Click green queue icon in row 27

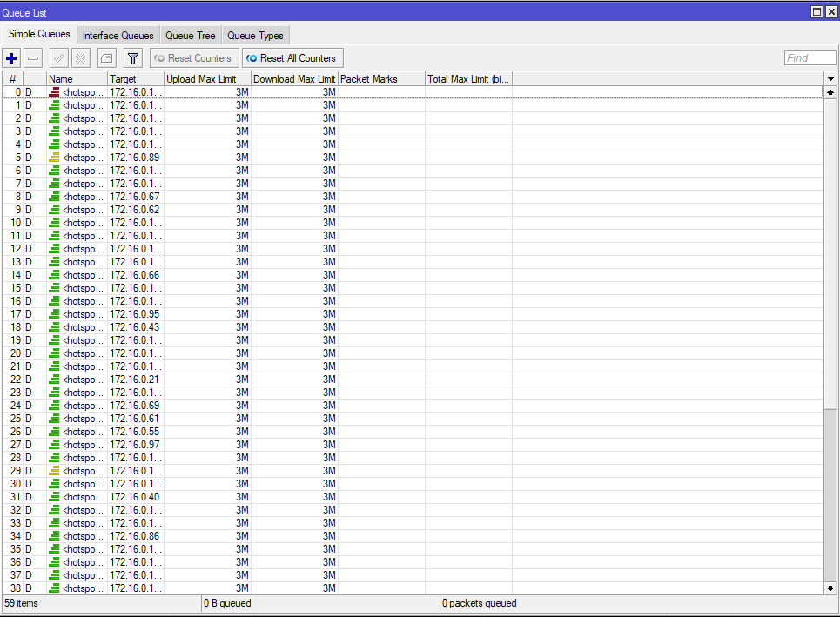(x=54, y=445)
